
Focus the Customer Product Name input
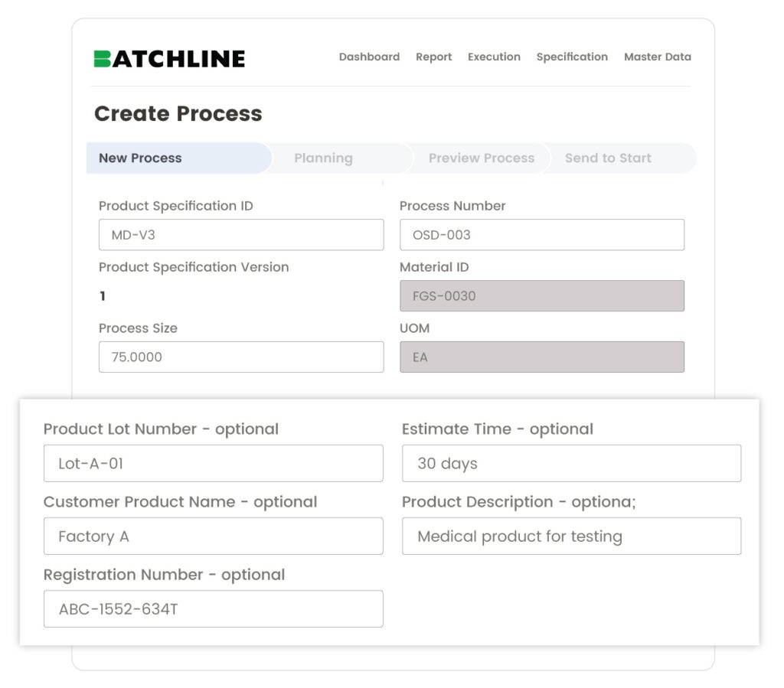point(213,536)
